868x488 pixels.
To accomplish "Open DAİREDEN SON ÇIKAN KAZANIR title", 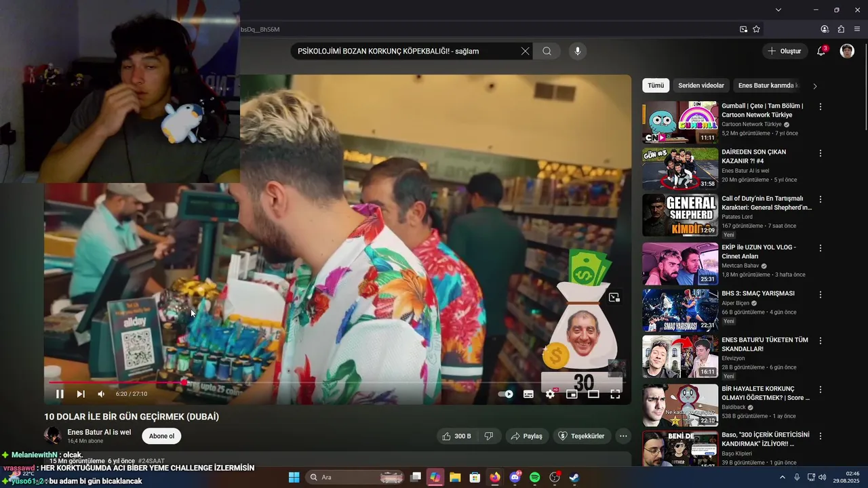I will coord(753,157).
